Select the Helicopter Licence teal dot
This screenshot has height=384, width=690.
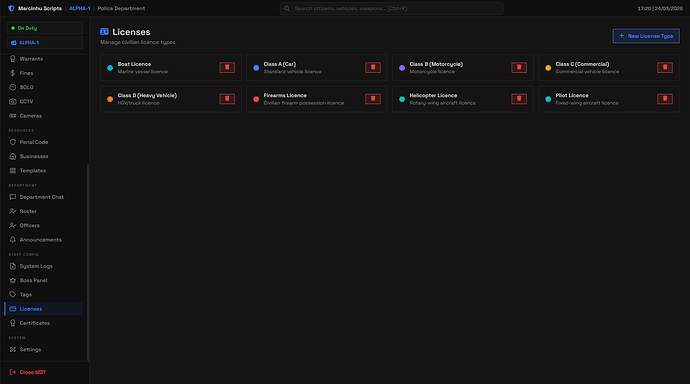402,99
